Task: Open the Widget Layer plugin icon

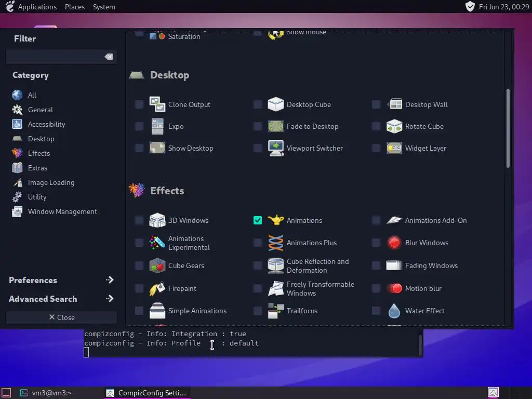Action: (x=394, y=148)
